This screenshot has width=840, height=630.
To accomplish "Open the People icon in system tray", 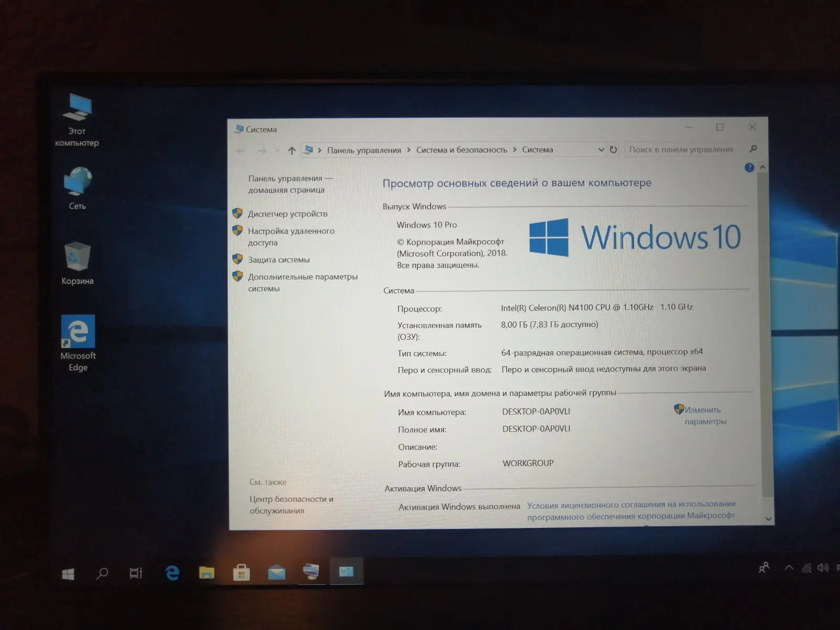I will (764, 568).
